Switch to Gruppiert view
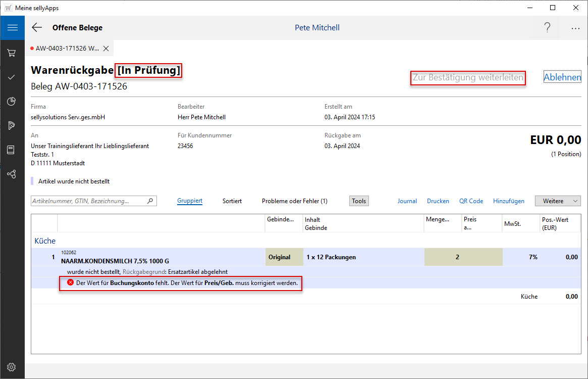Screen dimensions: 588x379 click(x=190, y=201)
